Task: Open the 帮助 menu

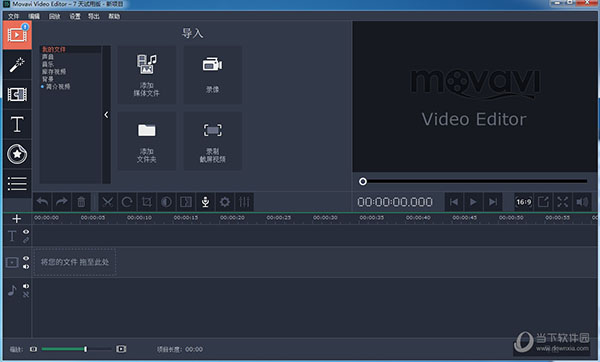Action: 114,16
